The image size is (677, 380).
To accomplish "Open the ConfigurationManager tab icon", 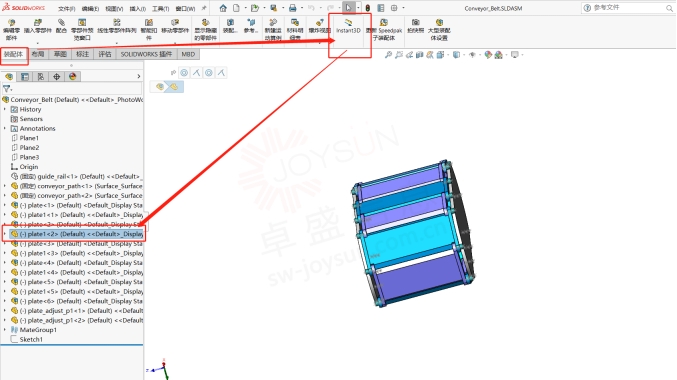I will (41, 76).
